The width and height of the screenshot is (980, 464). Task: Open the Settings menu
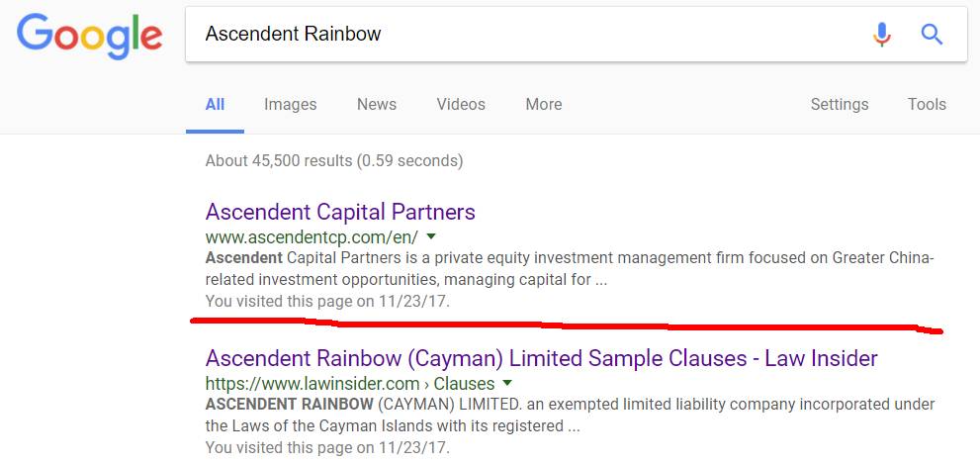point(840,105)
